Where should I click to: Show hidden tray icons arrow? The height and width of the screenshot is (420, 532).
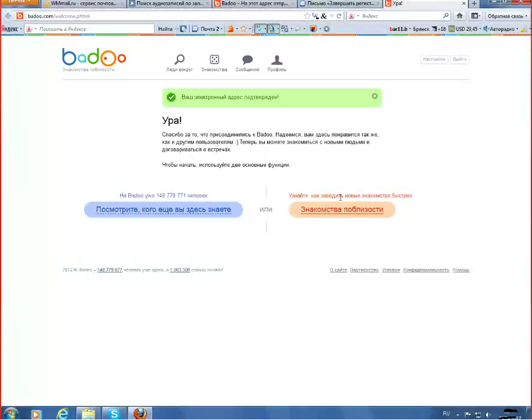pos(458,414)
